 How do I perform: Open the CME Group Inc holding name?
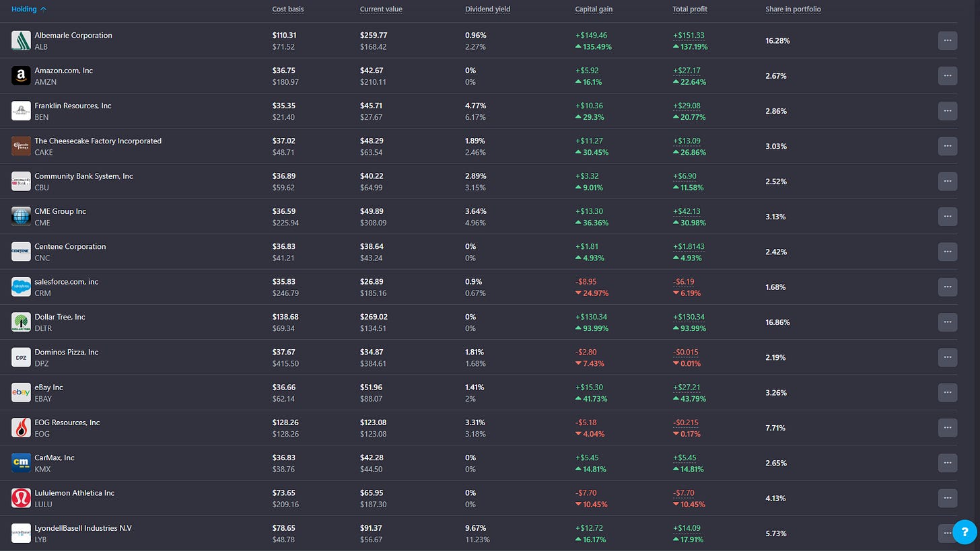coord(61,211)
